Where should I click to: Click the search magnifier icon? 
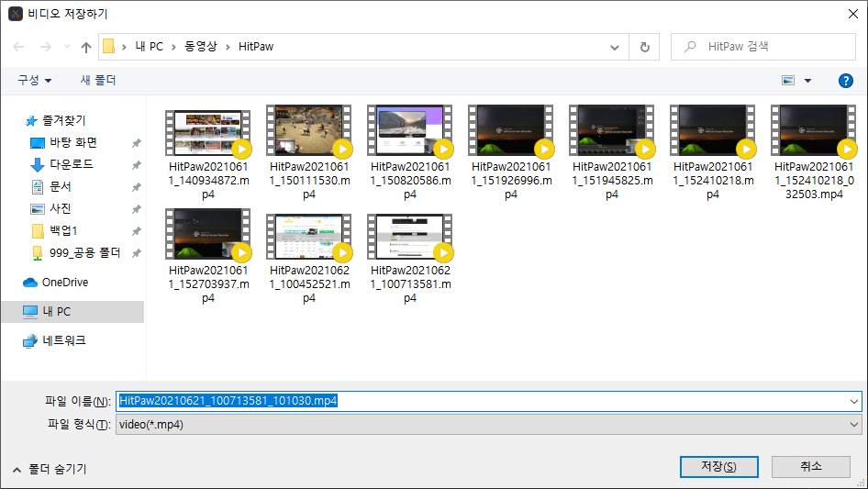pos(690,47)
